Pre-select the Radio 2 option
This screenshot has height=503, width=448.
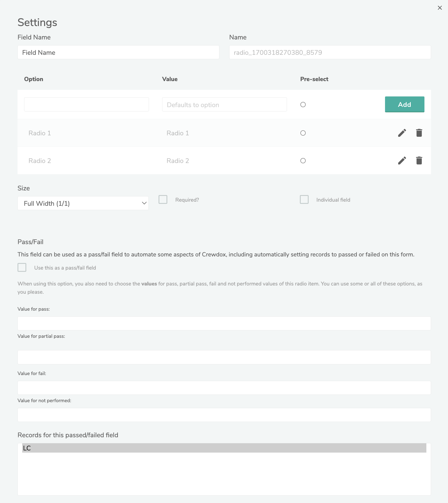click(x=303, y=161)
